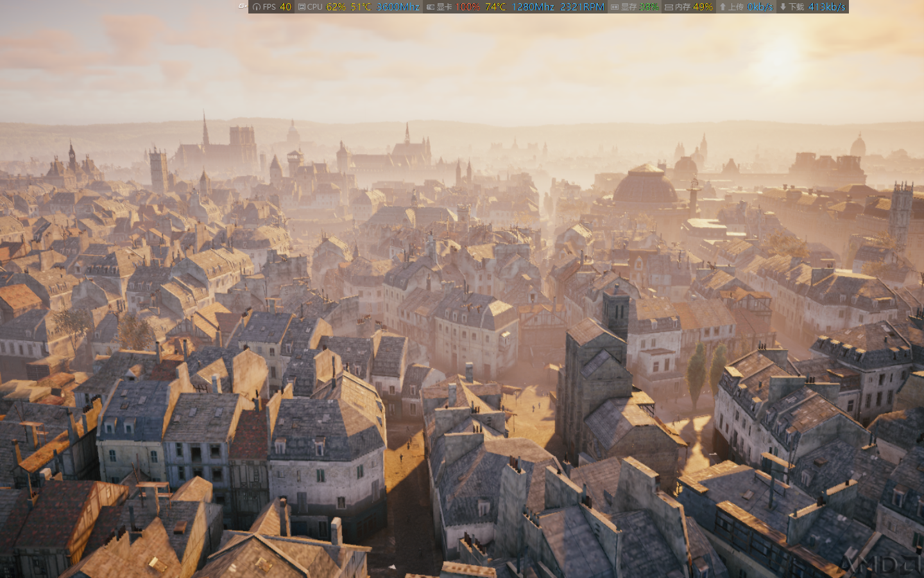Click the CPU chip icon in the overlay
Image resolution: width=924 pixels, height=578 pixels.
[302, 7]
